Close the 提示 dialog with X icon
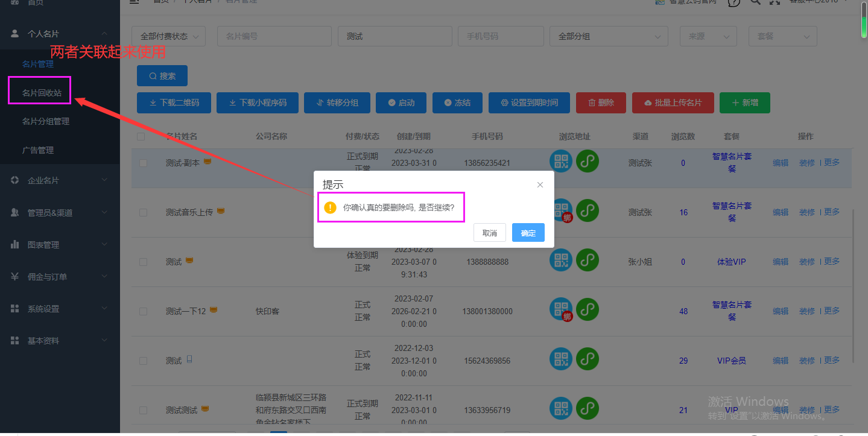The height and width of the screenshot is (436, 868). click(x=540, y=185)
